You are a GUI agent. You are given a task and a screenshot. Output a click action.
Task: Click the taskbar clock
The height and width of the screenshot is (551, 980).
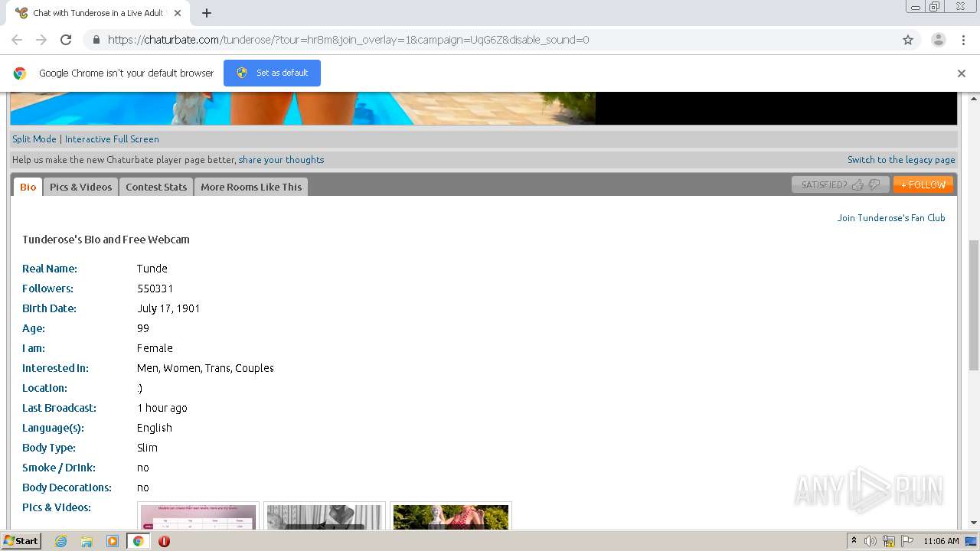tap(941, 541)
